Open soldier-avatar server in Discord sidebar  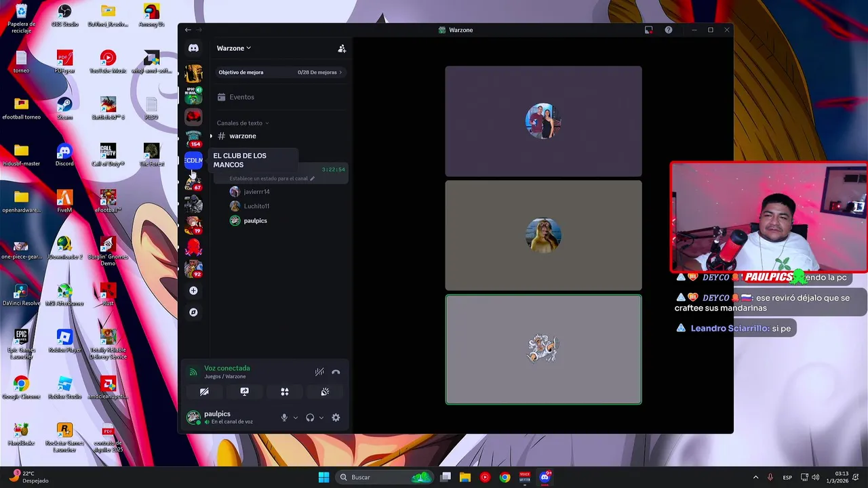tap(193, 203)
